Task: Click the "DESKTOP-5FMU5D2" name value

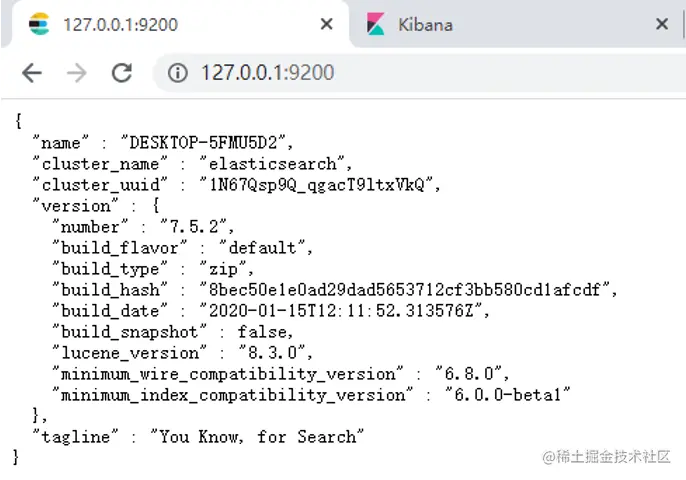Action: pos(207,142)
